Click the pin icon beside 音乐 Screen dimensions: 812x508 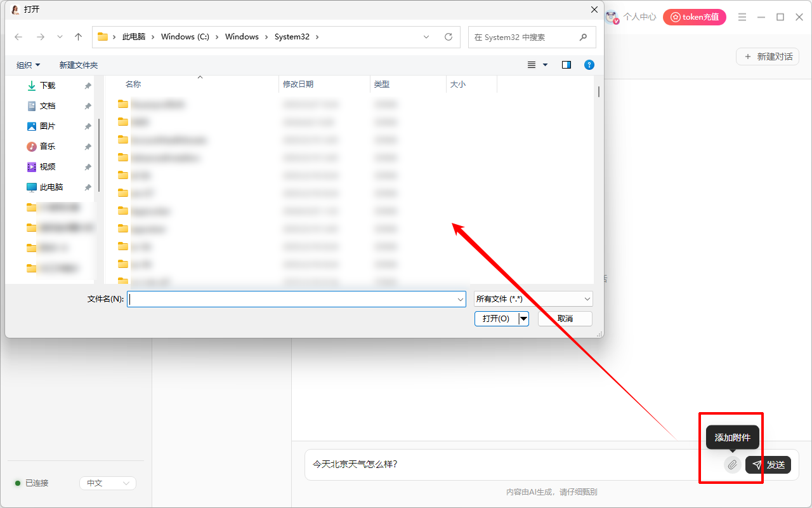pyautogui.click(x=88, y=147)
